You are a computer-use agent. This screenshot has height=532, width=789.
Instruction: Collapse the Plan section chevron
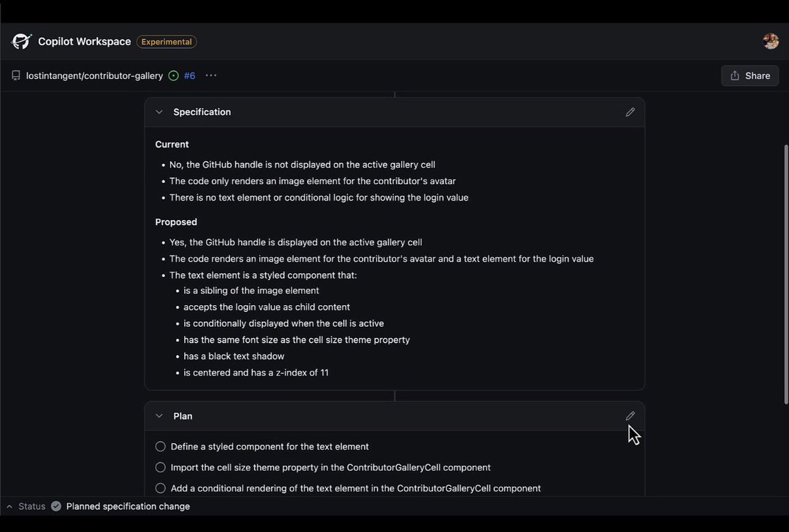(159, 416)
